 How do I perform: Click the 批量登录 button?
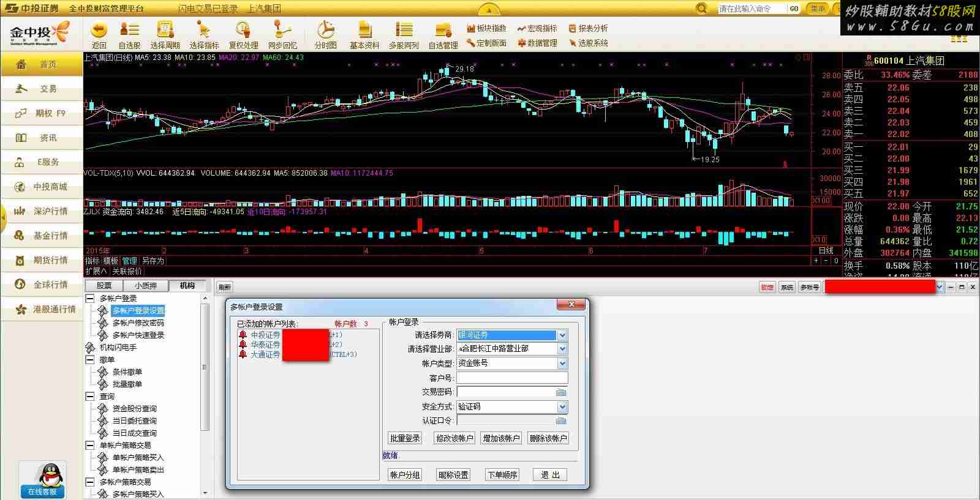405,438
